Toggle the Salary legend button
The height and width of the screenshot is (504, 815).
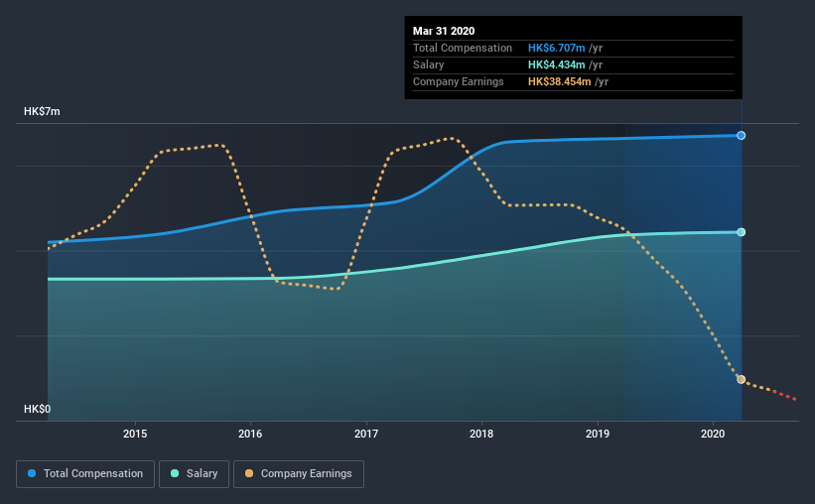194,474
